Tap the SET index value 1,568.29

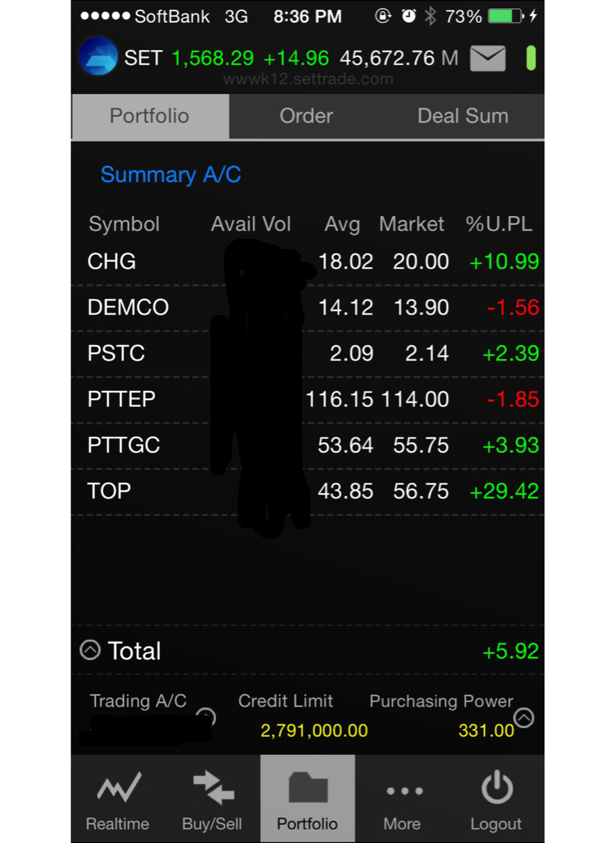click(213, 58)
